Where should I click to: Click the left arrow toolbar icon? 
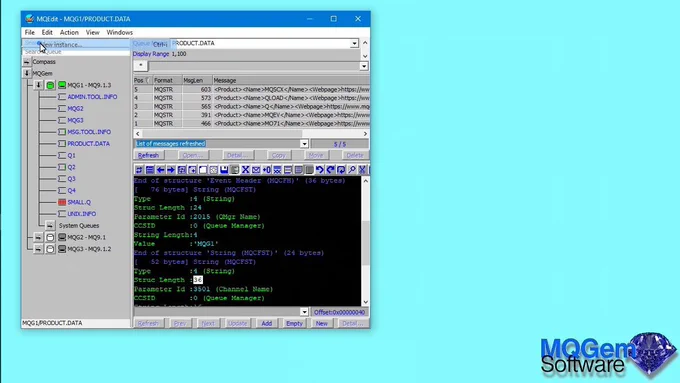click(x=160, y=170)
